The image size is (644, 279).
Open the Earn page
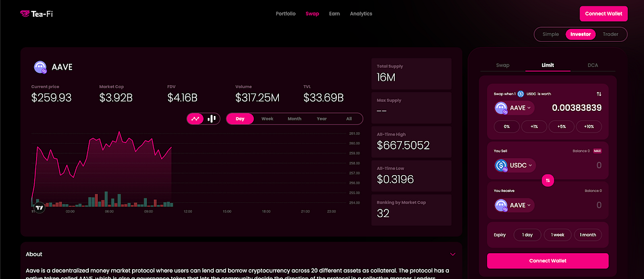(334, 14)
